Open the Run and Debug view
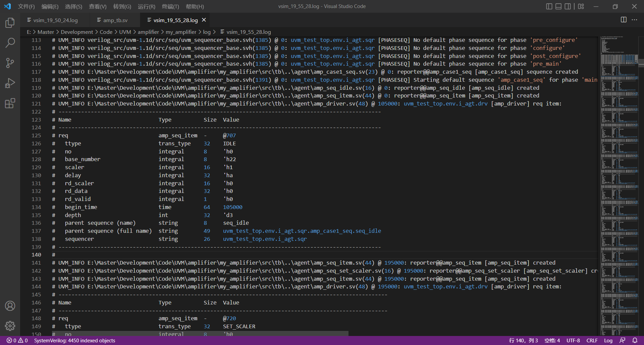This screenshot has width=644, height=345. tap(10, 83)
